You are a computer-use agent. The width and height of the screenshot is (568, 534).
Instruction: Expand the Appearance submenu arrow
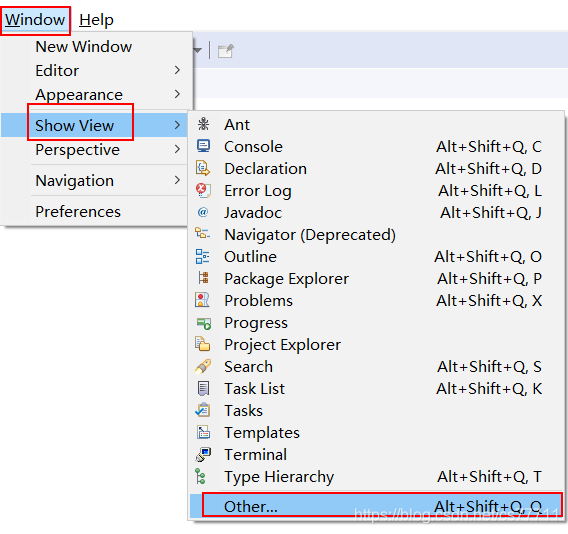click(177, 94)
